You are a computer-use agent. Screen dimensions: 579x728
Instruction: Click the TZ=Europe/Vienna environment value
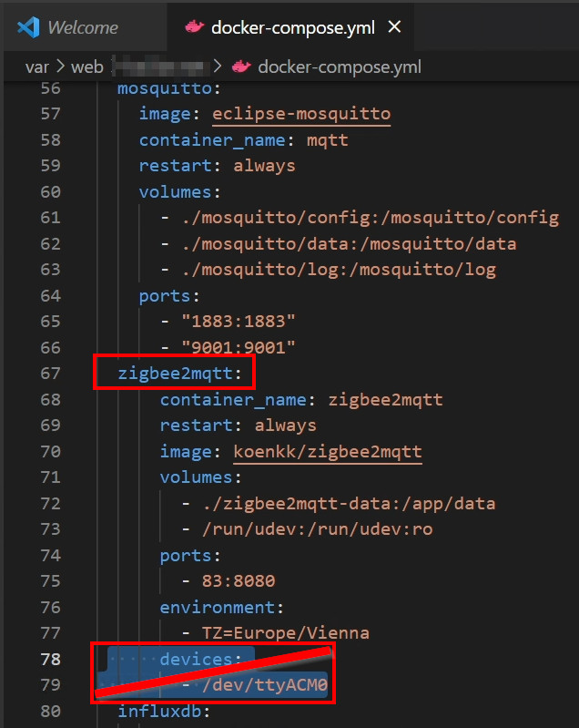pos(286,632)
